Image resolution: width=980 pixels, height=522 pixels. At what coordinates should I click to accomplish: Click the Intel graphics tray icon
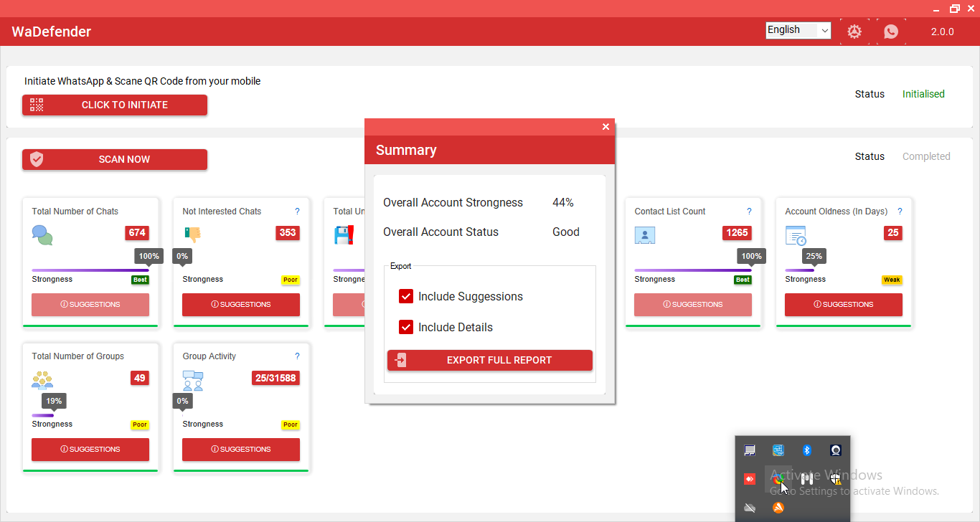pos(778,450)
